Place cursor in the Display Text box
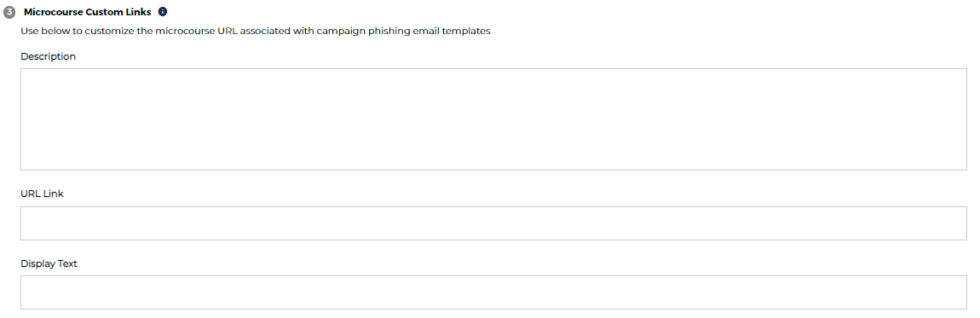 [493, 292]
